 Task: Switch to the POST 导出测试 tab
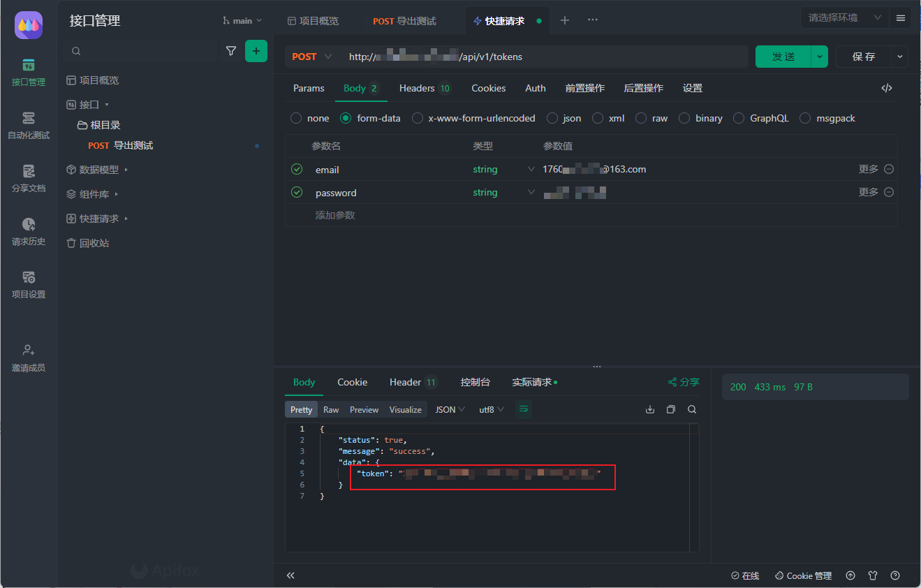tap(404, 21)
